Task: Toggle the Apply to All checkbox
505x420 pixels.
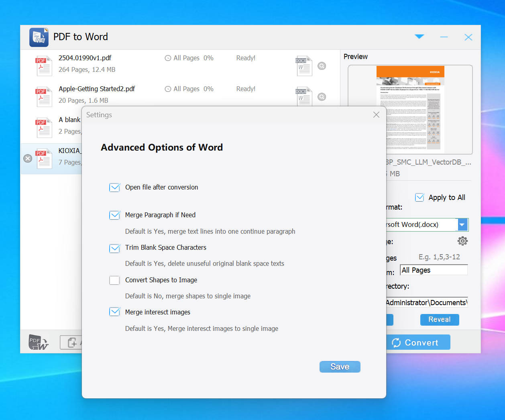Action: coord(419,198)
